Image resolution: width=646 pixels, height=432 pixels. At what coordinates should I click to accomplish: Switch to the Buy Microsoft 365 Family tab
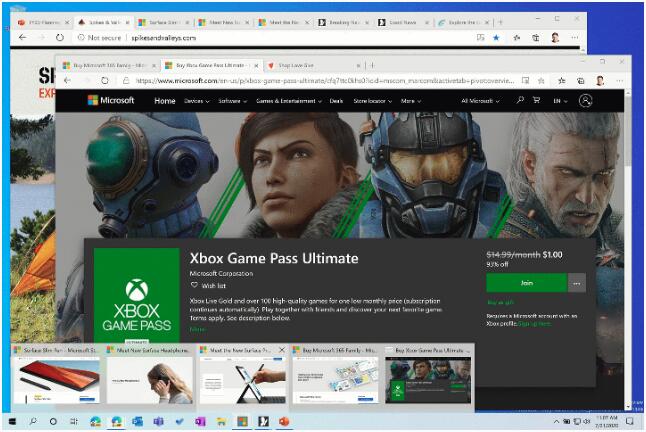pos(108,65)
